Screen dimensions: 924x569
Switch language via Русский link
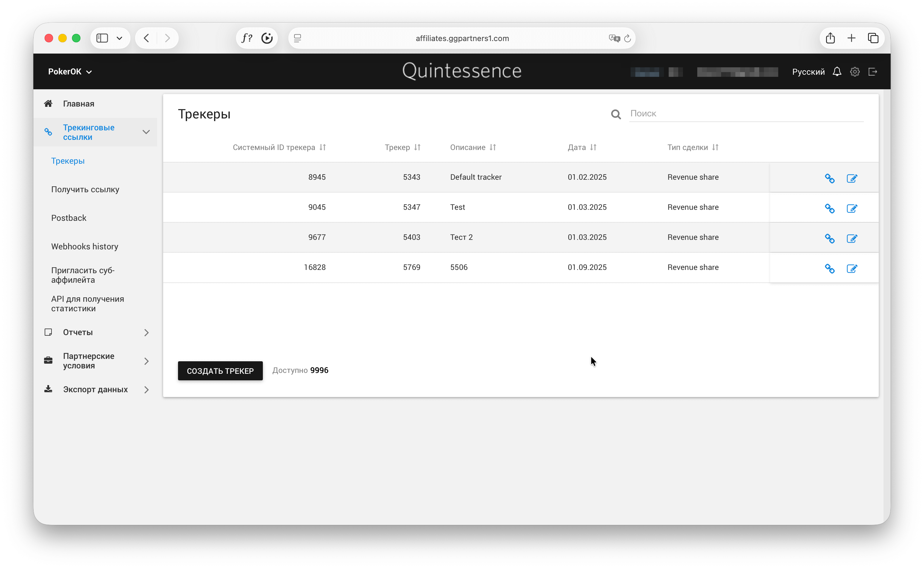click(808, 71)
